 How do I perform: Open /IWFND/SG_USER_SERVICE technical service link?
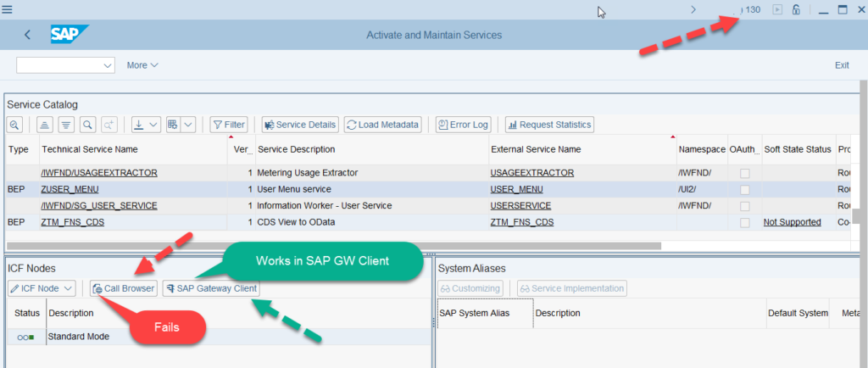click(99, 205)
